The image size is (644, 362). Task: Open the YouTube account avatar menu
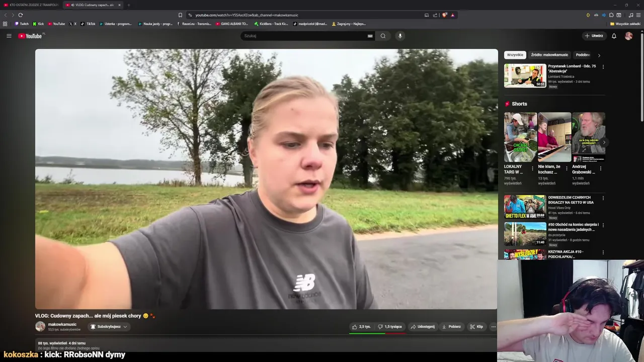click(x=628, y=36)
